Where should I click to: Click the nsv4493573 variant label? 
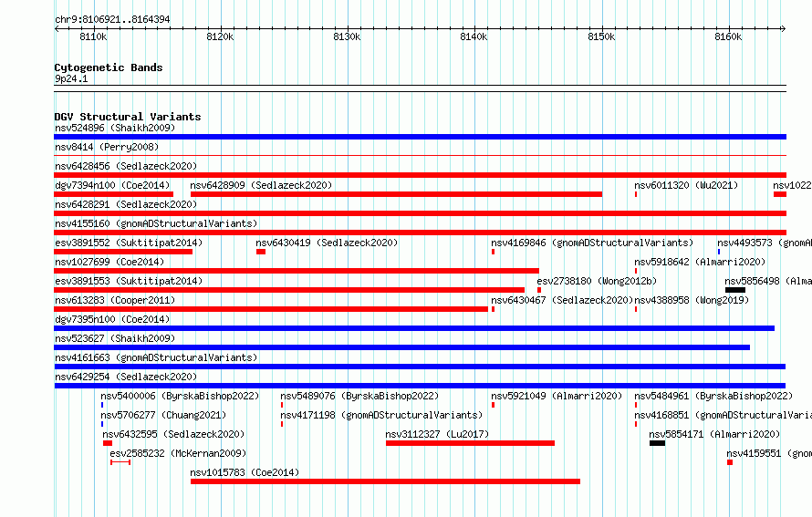765,243
